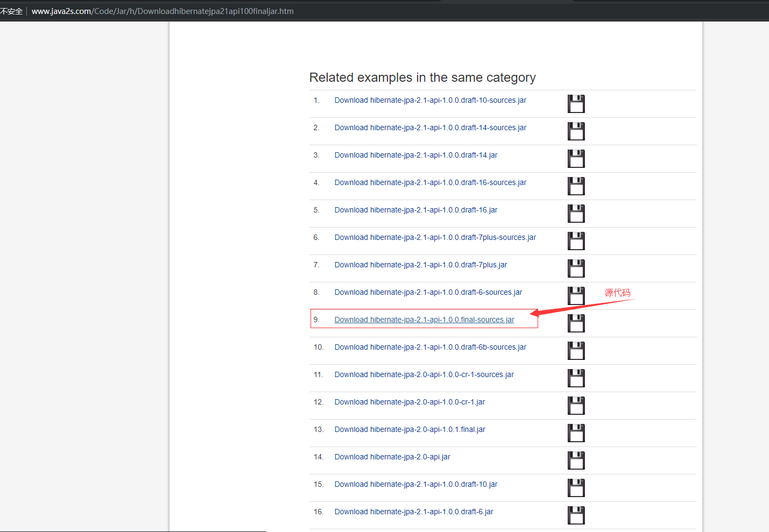Screen dimensions: 769x532
Task: Click the floppy disk icon on the last draft-6.jar row
Action: [x=576, y=515]
